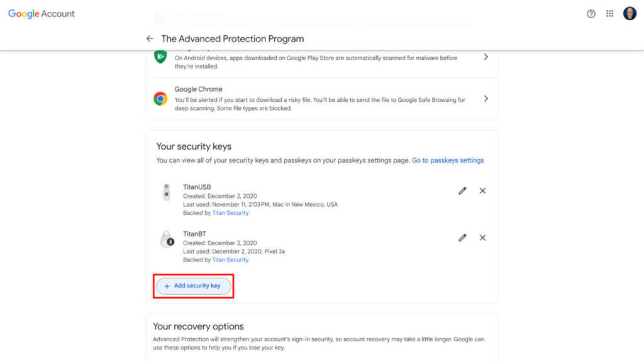This screenshot has width=644, height=362.
Task: Edit the TitanUSB key name with pencil icon
Action: click(462, 190)
